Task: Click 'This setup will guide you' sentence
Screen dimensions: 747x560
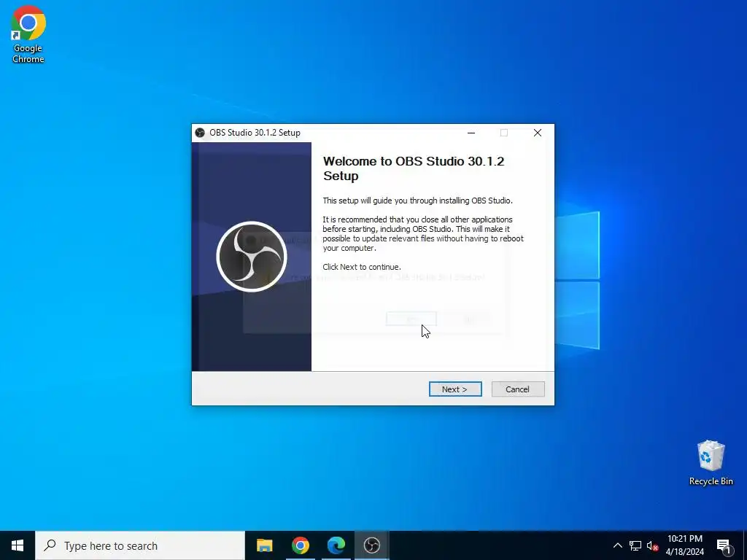Action: point(418,201)
